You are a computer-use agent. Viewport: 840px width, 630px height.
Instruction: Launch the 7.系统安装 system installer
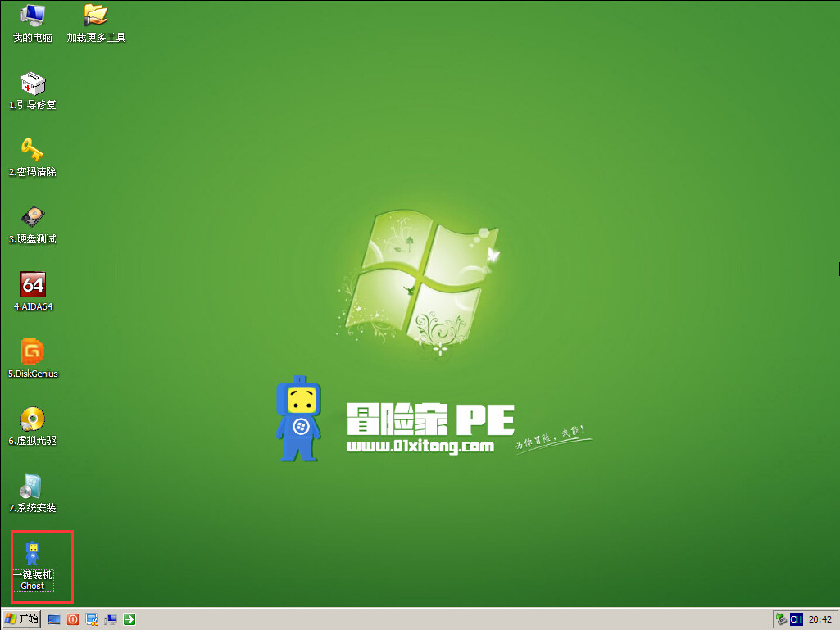click(32, 490)
